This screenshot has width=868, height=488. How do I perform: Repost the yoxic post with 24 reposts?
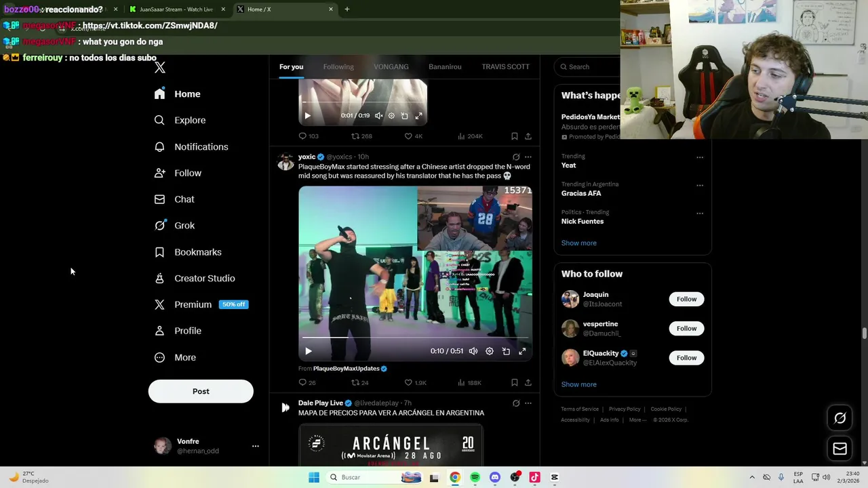tap(360, 382)
